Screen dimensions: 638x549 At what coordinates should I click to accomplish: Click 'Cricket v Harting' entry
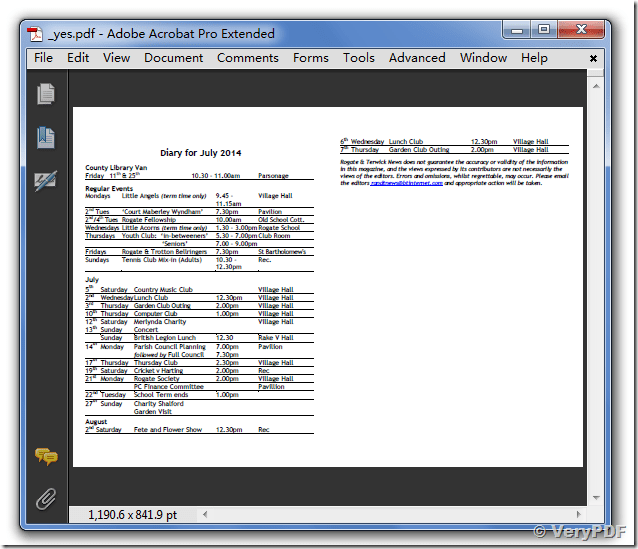click(x=158, y=371)
